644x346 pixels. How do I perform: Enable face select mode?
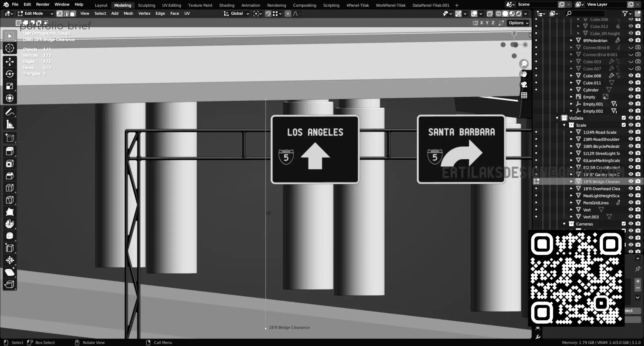(x=73, y=14)
